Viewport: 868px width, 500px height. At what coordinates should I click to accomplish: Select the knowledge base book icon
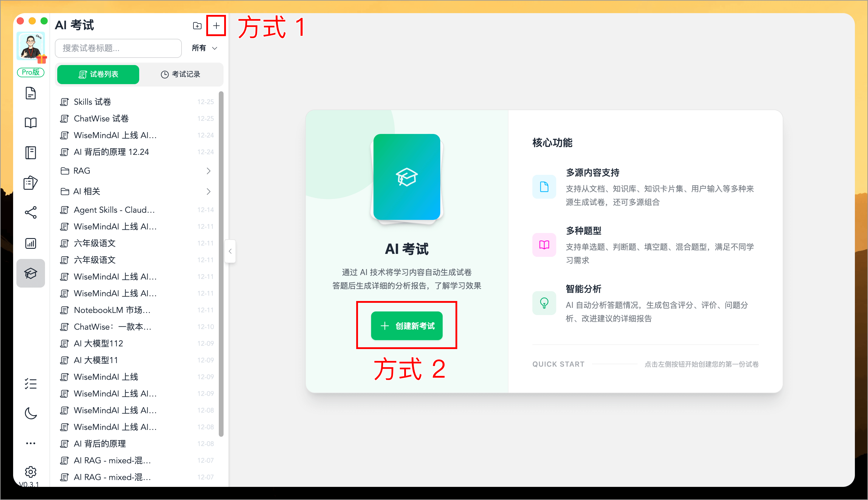[x=31, y=123]
